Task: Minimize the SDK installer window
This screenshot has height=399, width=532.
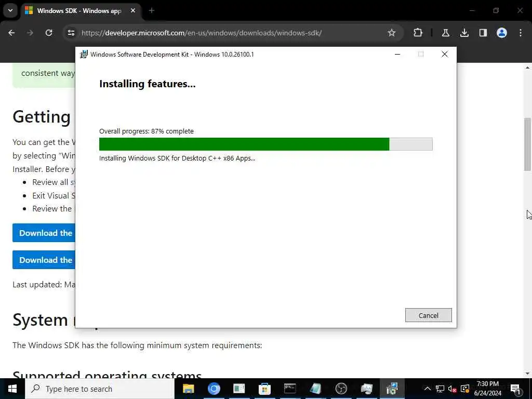Action: coord(397,54)
